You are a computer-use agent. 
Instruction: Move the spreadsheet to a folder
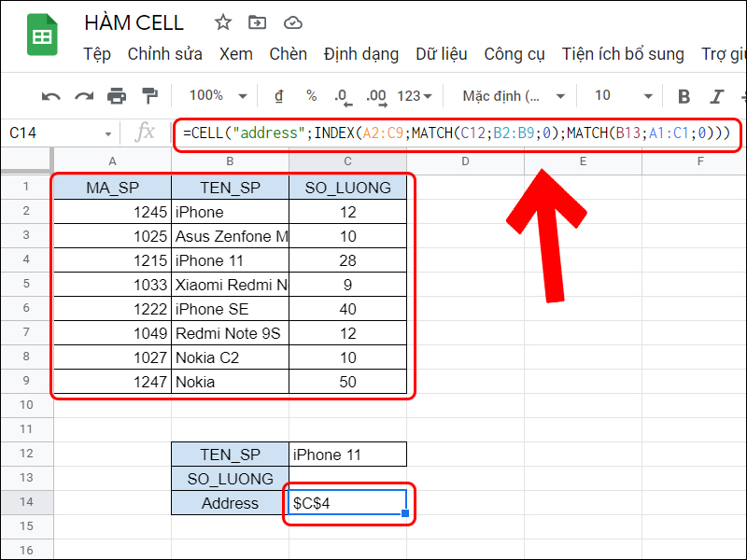tap(257, 21)
